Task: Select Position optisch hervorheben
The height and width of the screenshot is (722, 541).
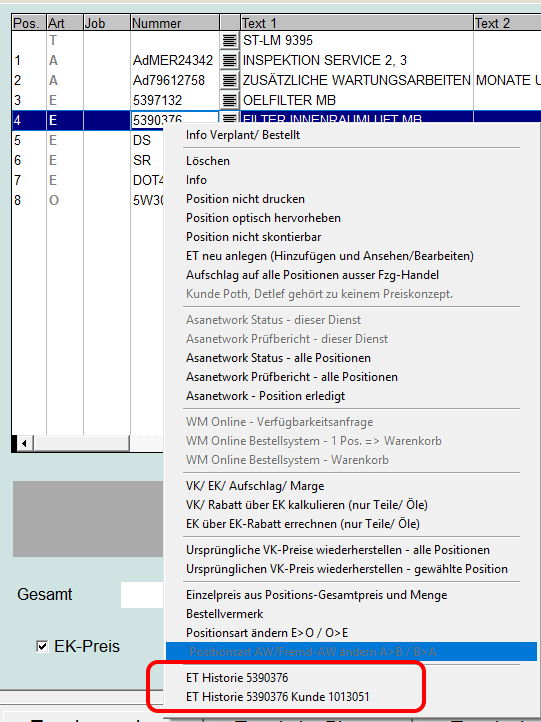Action: [x=263, y=218]
